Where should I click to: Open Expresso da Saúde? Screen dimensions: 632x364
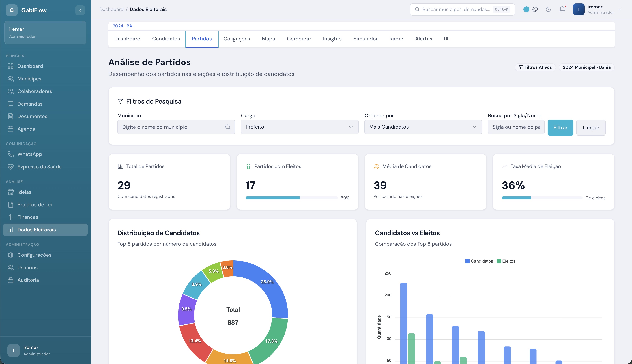[x=45, y=167]
